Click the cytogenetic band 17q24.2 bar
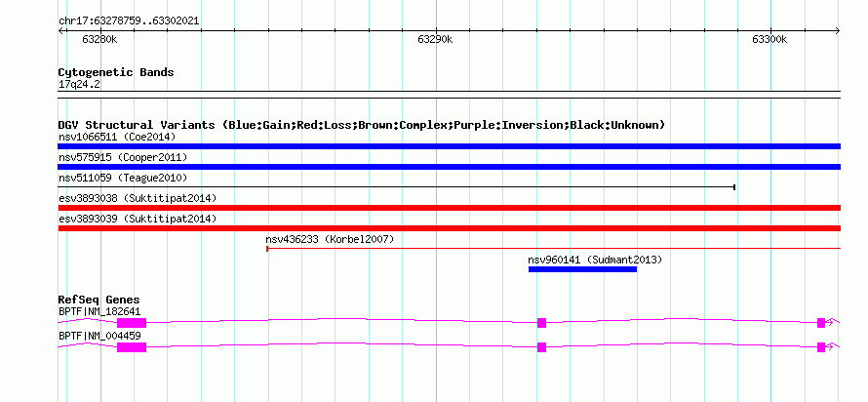 tap(449, 95)
